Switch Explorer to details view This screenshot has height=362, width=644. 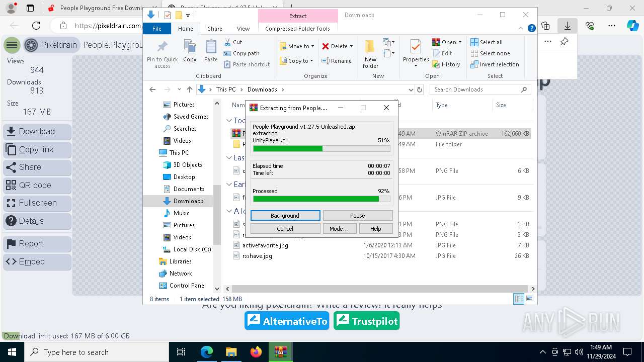[519, 299]
